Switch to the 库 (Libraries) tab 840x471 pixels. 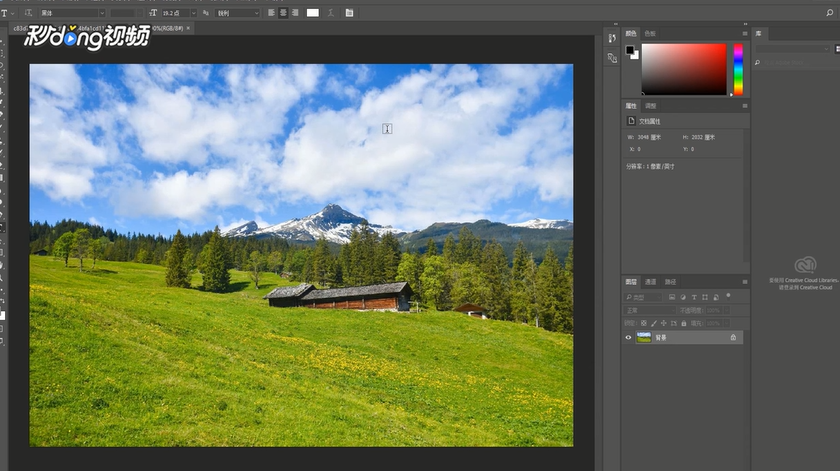click(759, 33)
